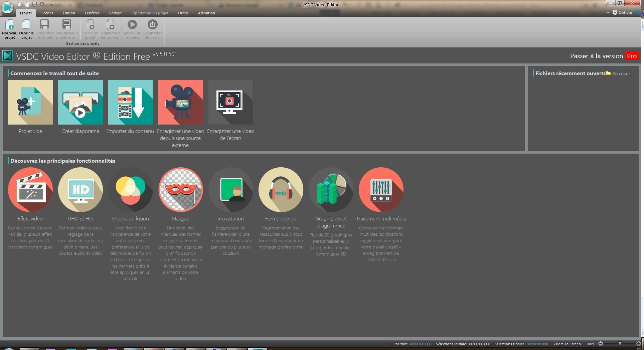Image resolution: width=644 pixels, height=350 pixels.
Task: Click Parcourir to browse recent files
Action: (620, 73)
